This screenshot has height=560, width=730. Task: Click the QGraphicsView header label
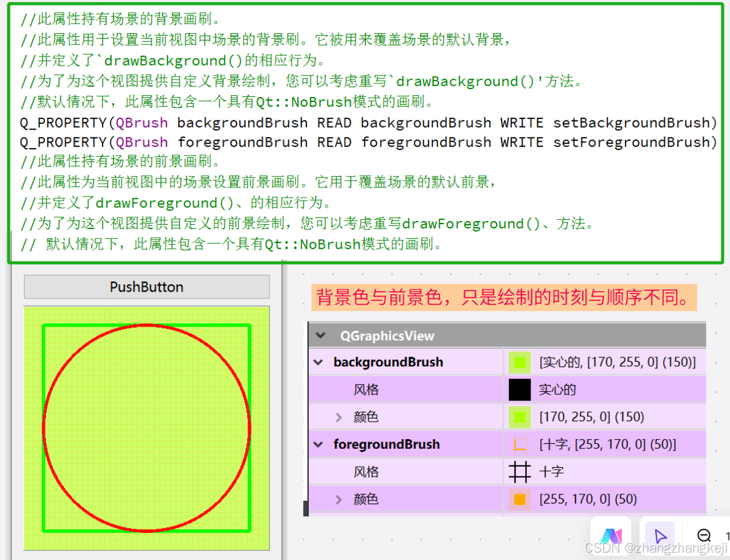(387, 336)
